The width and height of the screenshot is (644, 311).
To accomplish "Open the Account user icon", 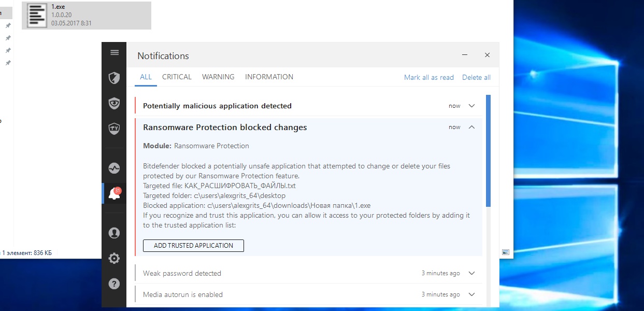I will tap(114, 233).
